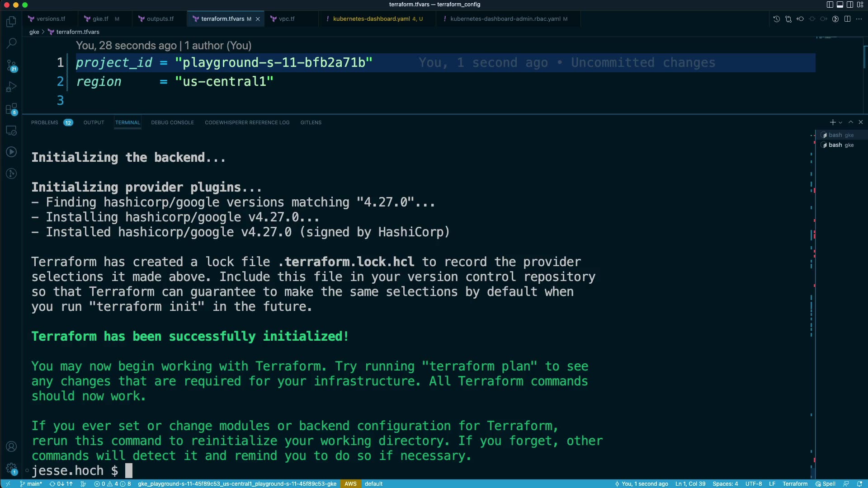The height and width of the screenshot is (488, 868).
Task: Open the Accounts icon in activity bar
Action: point(11,446)
